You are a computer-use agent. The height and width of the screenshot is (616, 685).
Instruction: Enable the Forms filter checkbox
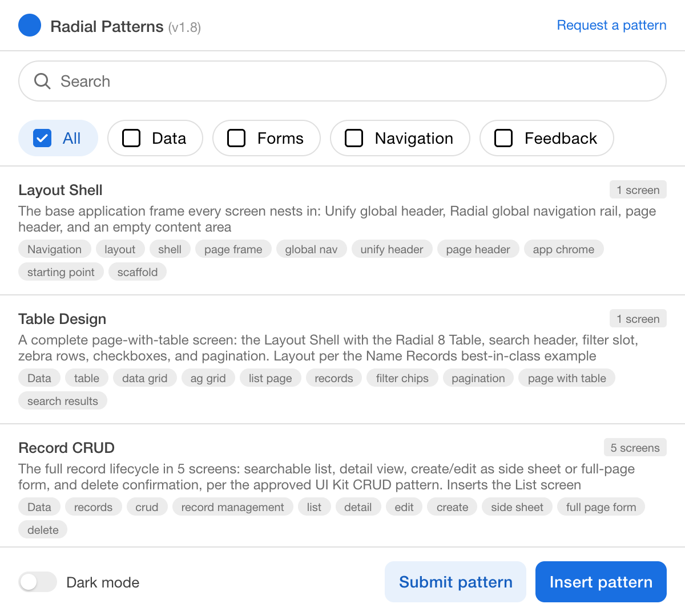pos(236,138)
